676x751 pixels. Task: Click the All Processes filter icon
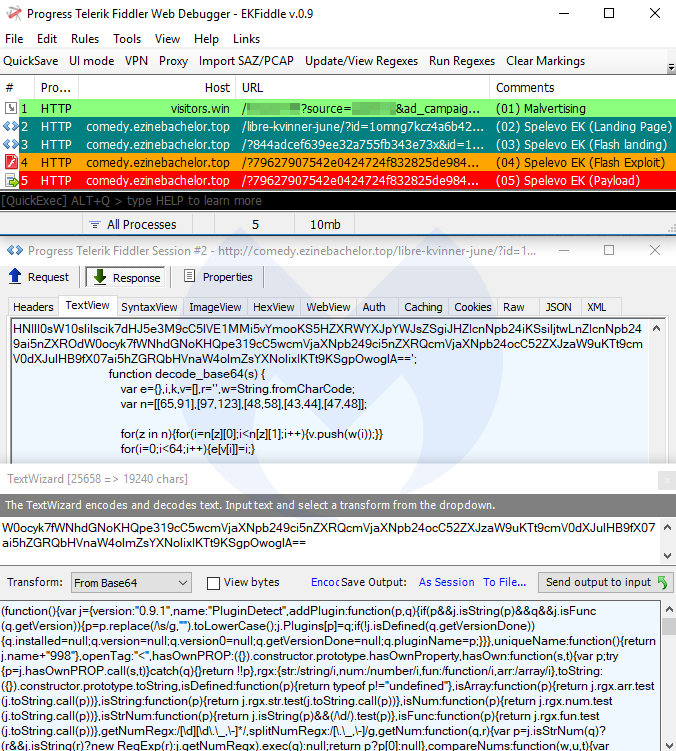(x=94, y=225)
